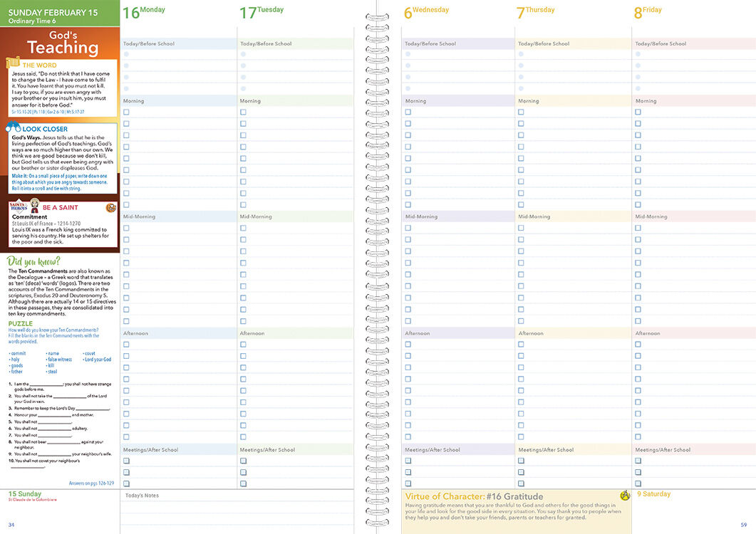Click 'Answers on pgs 126-129' text

coord(91,483)
